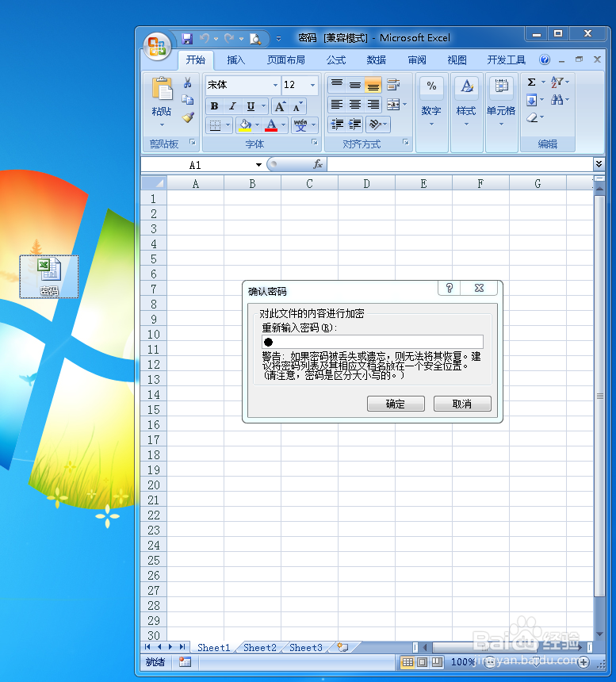Viewport: 616px width, 682px height.
Task: Switch to the 公式 ribbon tab
Action: pyautogui.click(x=336, y=60)
